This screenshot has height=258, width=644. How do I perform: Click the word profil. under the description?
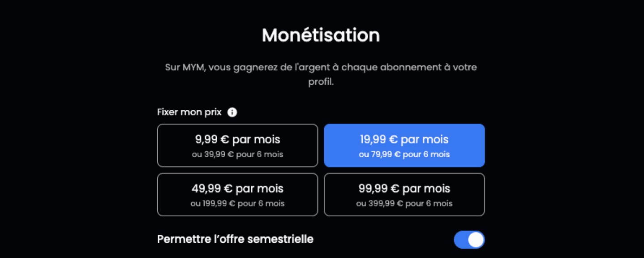[321, 83]
